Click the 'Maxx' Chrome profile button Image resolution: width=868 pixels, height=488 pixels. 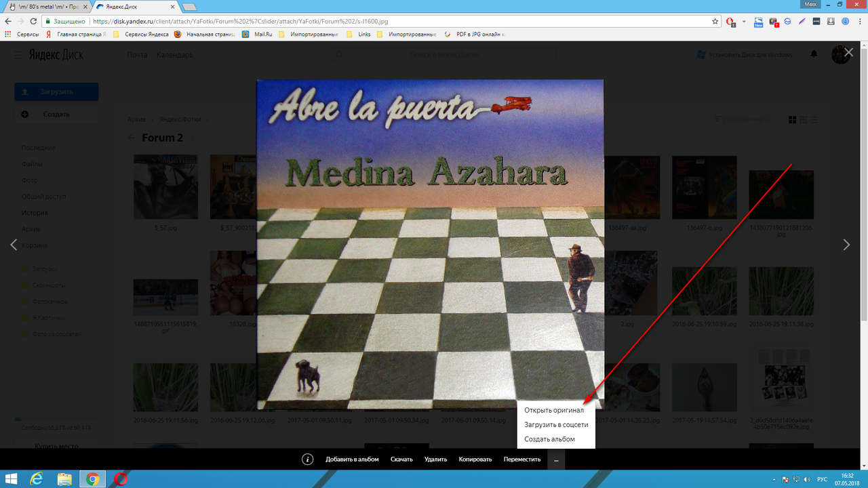(810, 4)
